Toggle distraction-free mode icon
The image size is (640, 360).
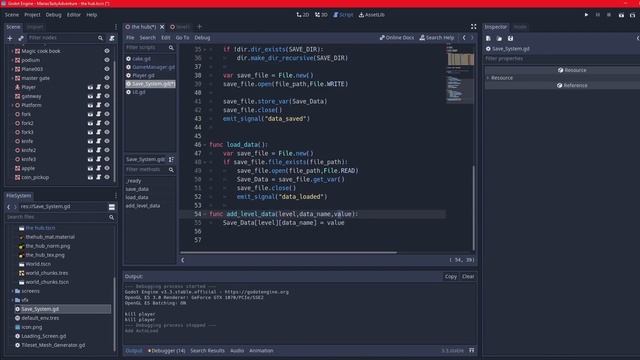473,27
